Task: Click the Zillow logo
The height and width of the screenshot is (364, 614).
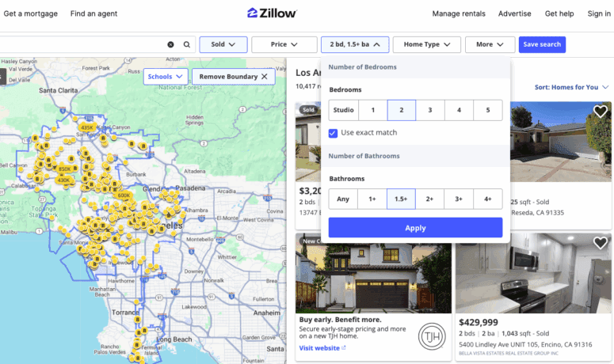Action: pos(272,13)
